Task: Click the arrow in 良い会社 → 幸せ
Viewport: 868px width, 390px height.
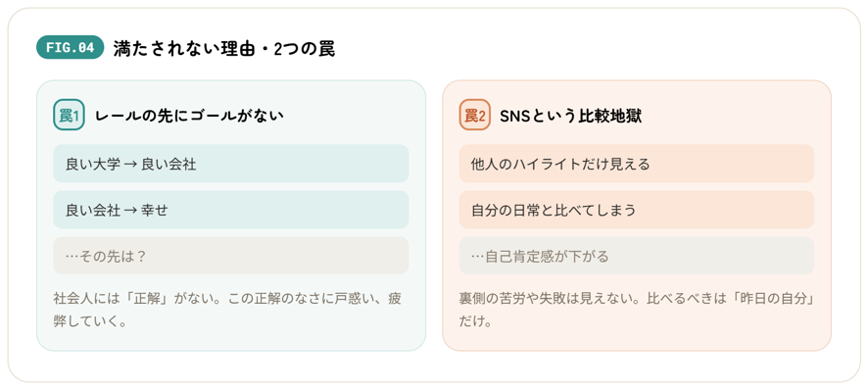Action: [130, 211]
